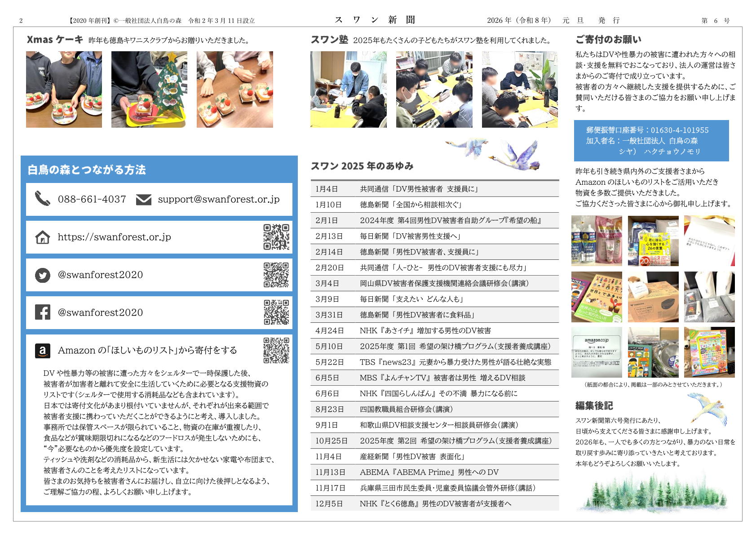Screen dimensions: 756x535
Task: Click QR code beside Amazon wishlist heading
Action: point(276,350)
